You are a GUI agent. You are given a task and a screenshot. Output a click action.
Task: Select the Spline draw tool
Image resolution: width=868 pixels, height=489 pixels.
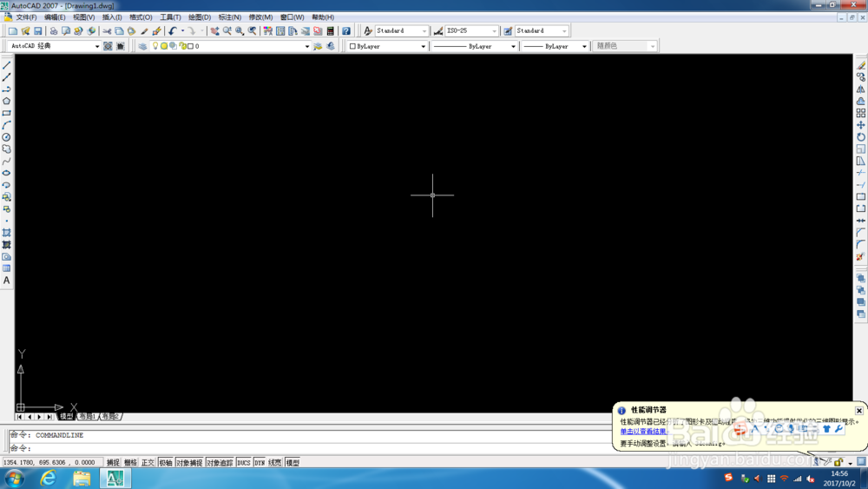coord(7,162)
